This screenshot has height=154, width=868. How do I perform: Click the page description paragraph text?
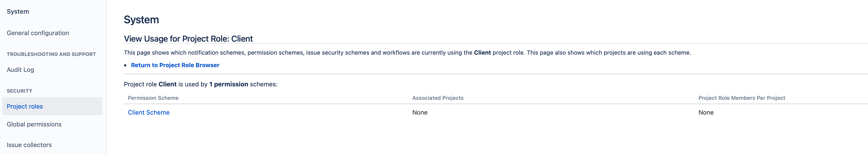(x=407, y=53)
